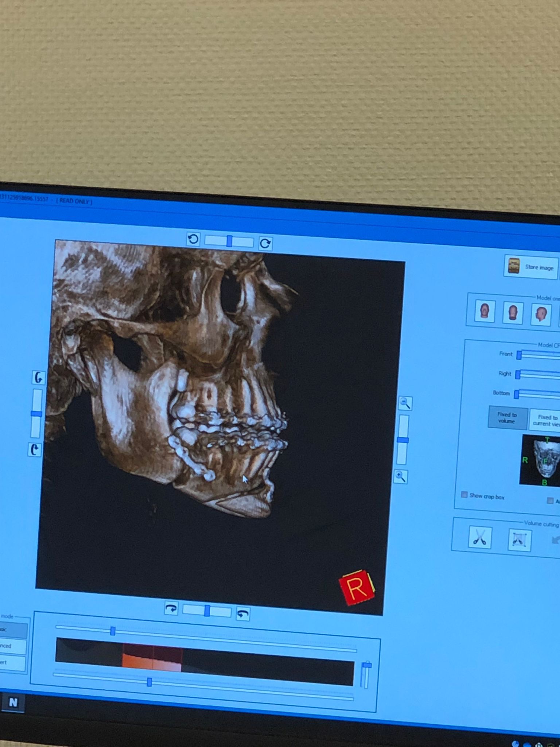Activate the polygon scissors cutting tool
The height and width of the screenshot is (747, 560).
520,540
